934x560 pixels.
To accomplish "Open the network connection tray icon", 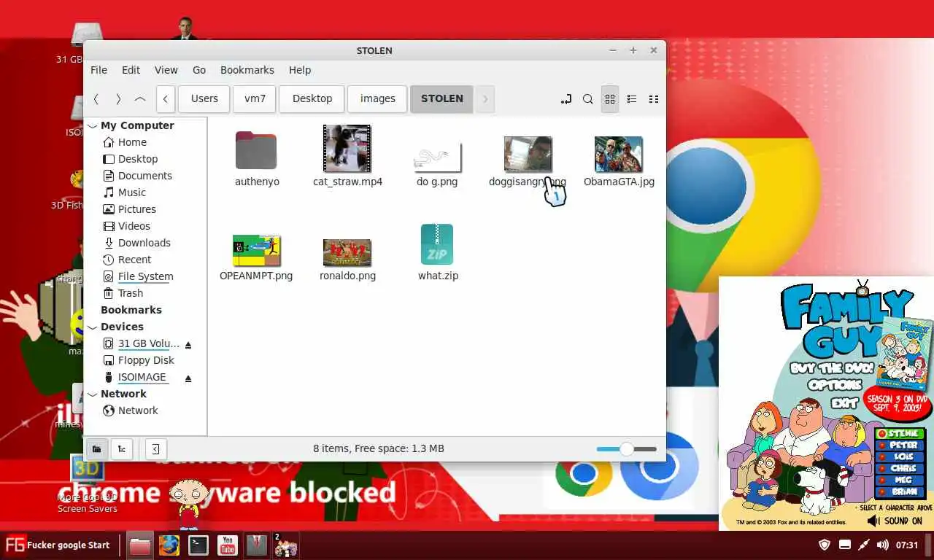I will 864,545.
